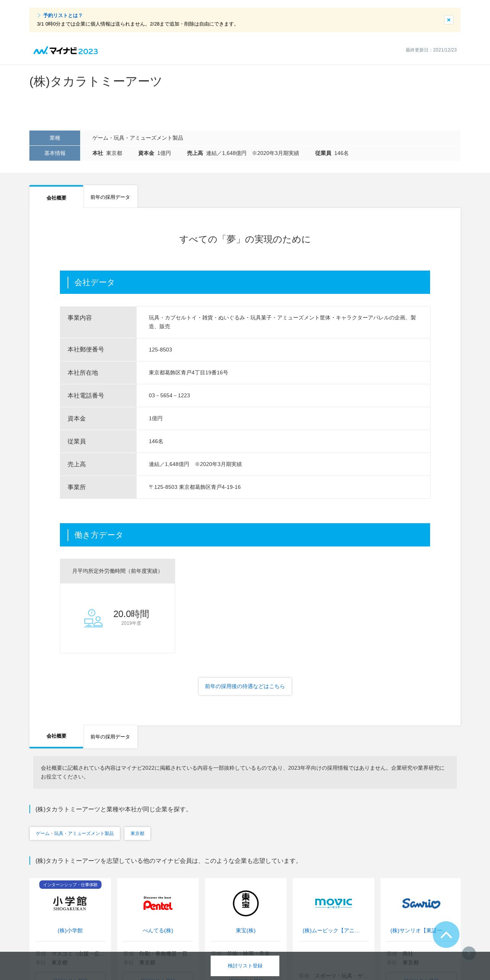Click the すべての「夢」の実現のために tagline

pyautogui.click(x=245, y=239)
